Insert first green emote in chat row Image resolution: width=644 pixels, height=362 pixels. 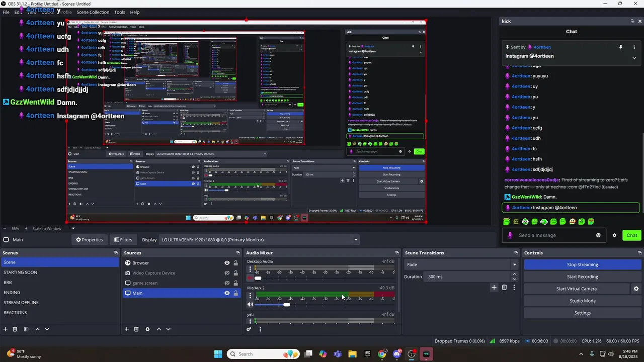pos(507,221)
